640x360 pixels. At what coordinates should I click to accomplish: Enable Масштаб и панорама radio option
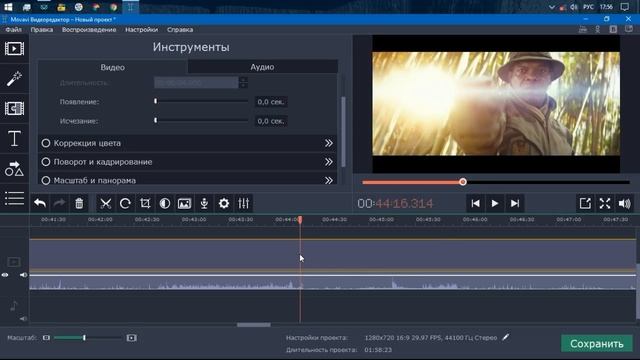[x=46, y=180]
